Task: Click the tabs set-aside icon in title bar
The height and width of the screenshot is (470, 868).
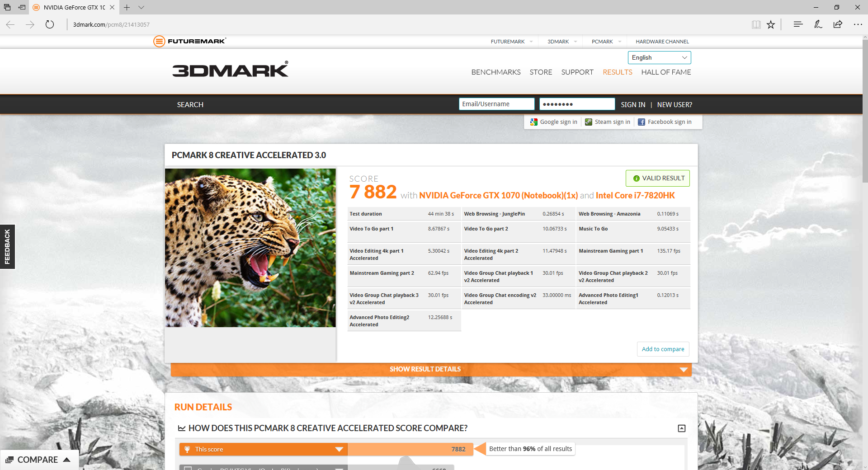Action: (x=7, y=7)
